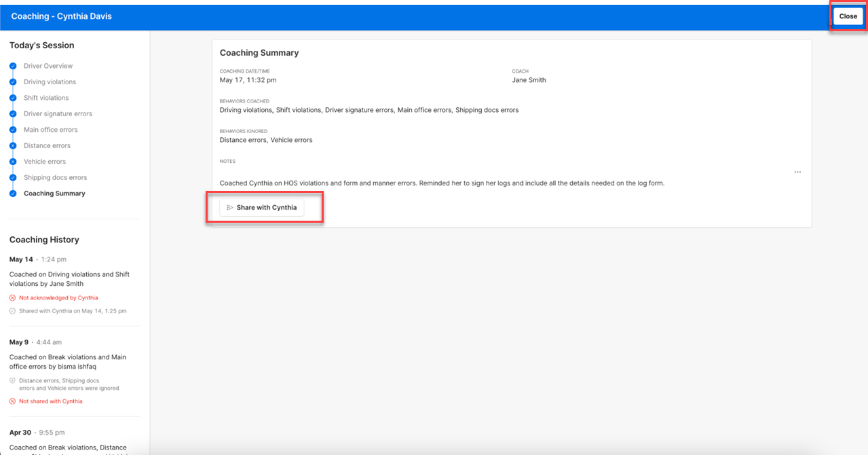The width and height of the screenshot is (868, 455).
Task: Click the behaviors coached list text
Action: pos(369,110)
